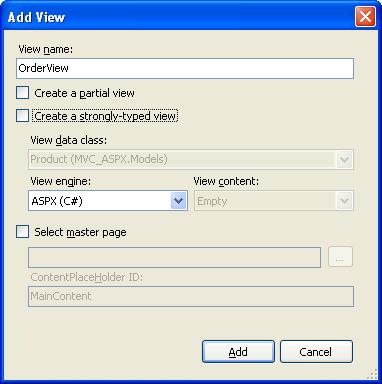This screenshot has width=382, height=384.
Task: Click View data class dropdown arrow
Action: click(344, 159)
